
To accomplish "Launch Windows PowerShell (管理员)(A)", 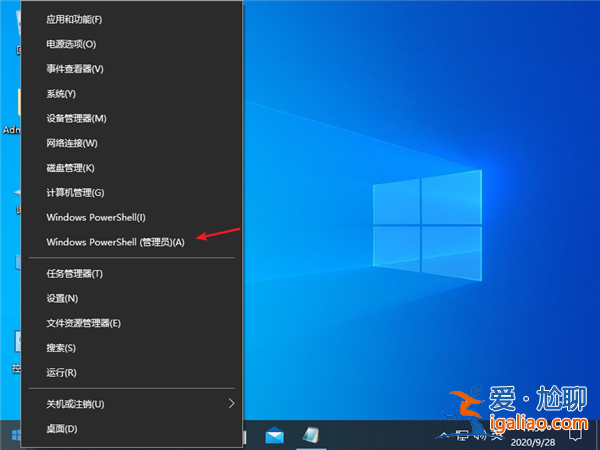I will (131, 242).
